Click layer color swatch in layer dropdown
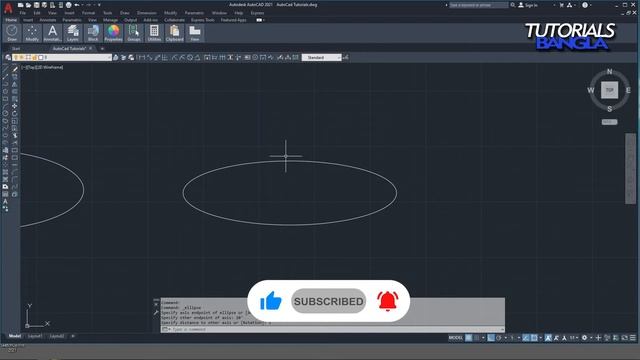The width and height of the screenshot is (640, 360). pos(41,58)
